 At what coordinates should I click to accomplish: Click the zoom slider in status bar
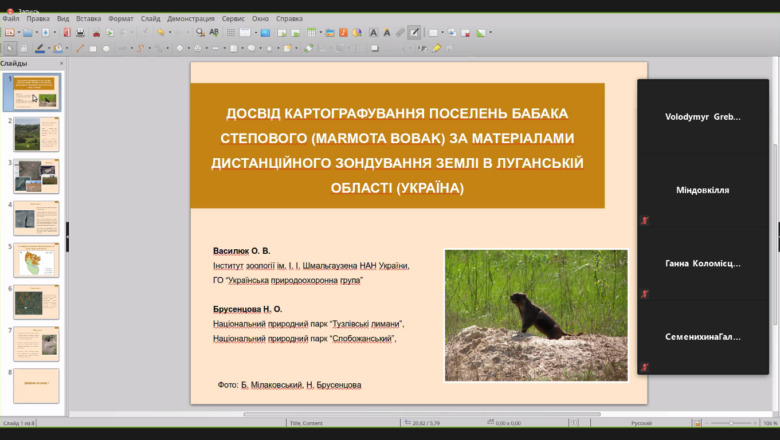coord(731,423)
